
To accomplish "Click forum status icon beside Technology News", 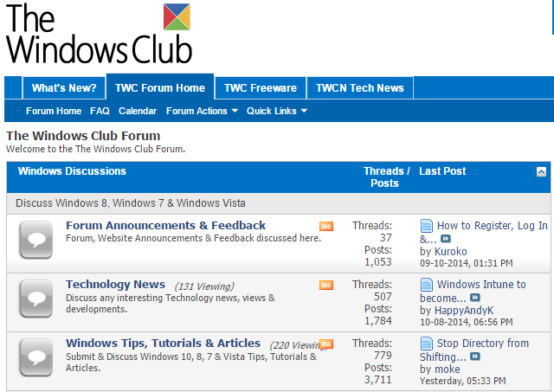I will [x=36, y=299].
